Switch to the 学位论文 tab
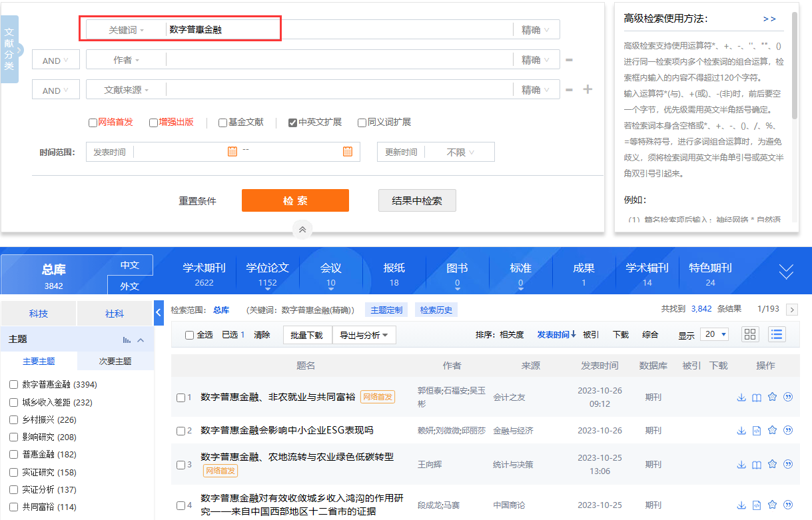 coord(267,274)
